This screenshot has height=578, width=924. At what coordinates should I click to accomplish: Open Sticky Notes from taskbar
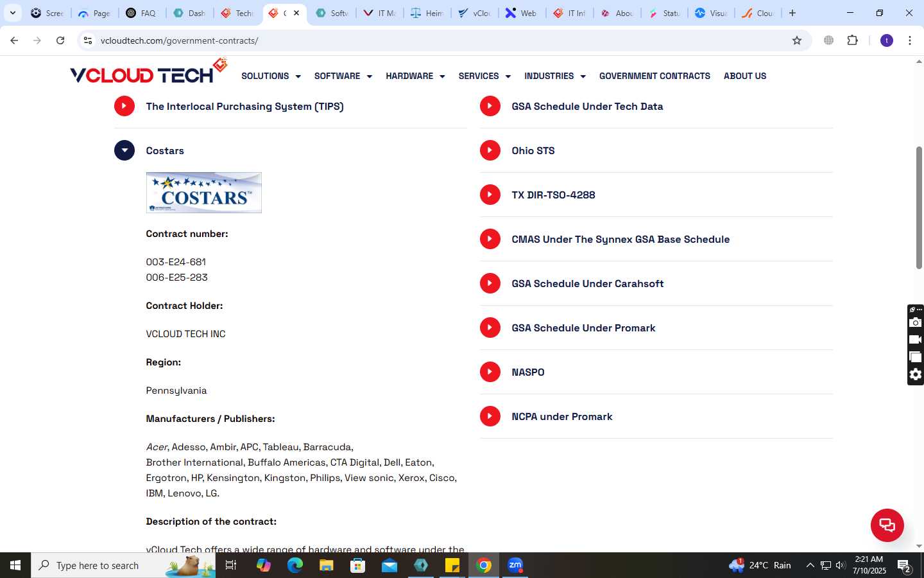[452, 565]
